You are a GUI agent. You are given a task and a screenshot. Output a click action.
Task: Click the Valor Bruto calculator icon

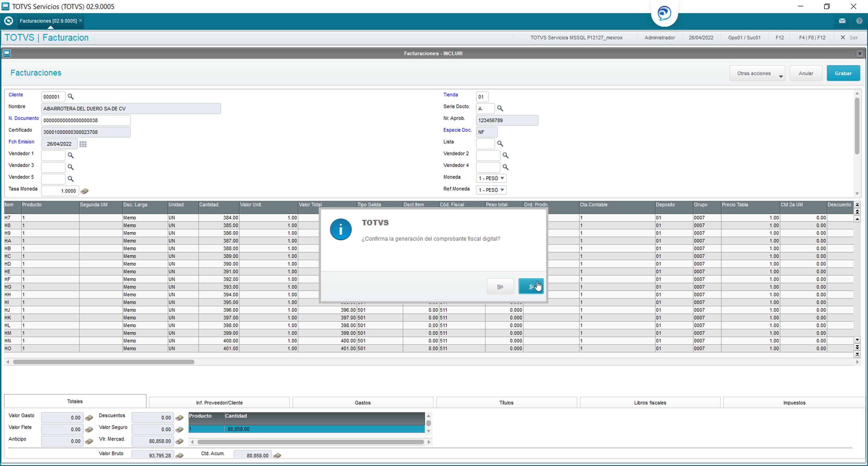click(x=180, y=456)
